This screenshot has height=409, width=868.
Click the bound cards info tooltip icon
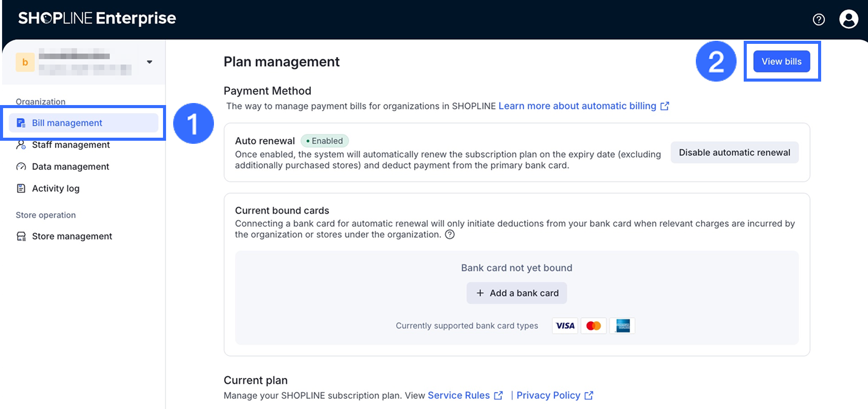(450, 235)
